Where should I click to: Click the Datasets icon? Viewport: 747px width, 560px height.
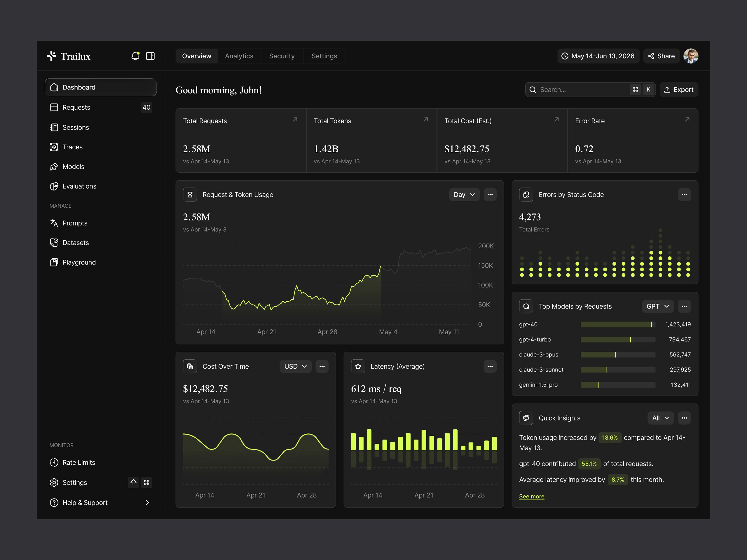pos(54,243)
